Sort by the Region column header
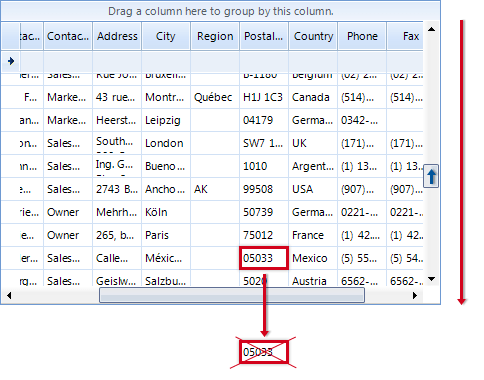484x380 pixels. coord(215,36)
